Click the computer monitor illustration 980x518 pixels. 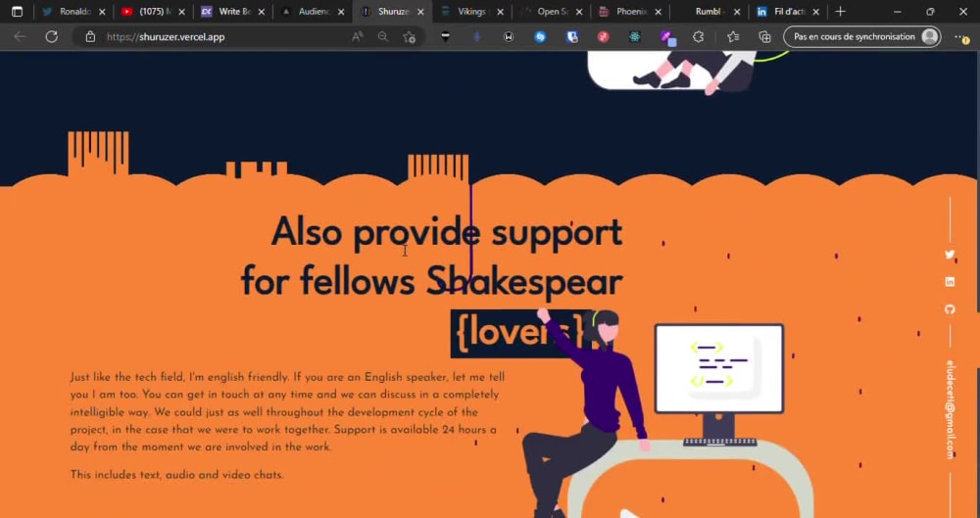[x=718, y=383]
